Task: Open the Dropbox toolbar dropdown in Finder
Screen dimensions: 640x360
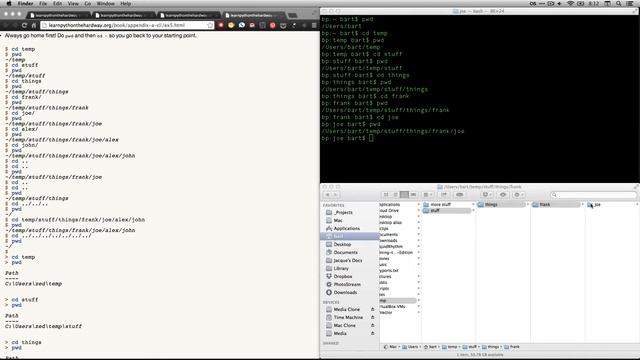Action: point(487,195)
